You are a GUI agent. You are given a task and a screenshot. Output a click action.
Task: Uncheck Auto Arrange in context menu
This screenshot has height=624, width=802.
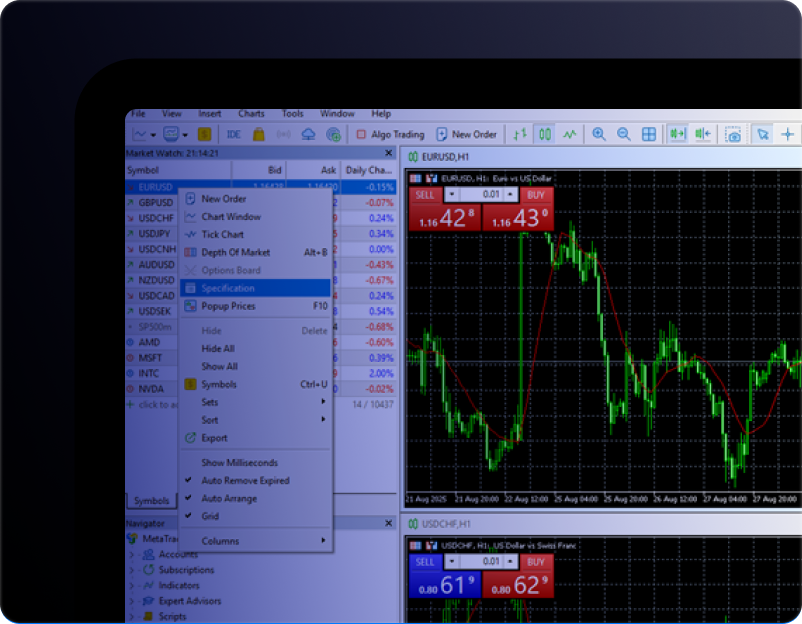[x=229, y=498]
